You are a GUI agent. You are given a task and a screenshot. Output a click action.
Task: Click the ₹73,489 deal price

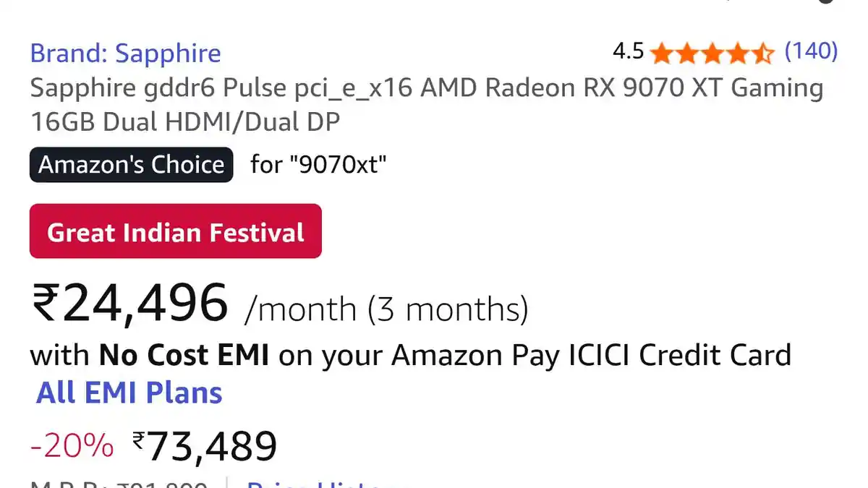point(205,446)
